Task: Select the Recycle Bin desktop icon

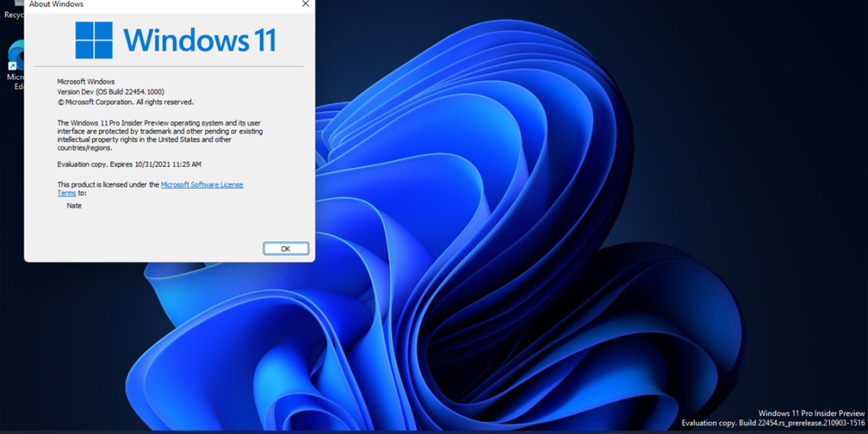Action: coord(12,10)
